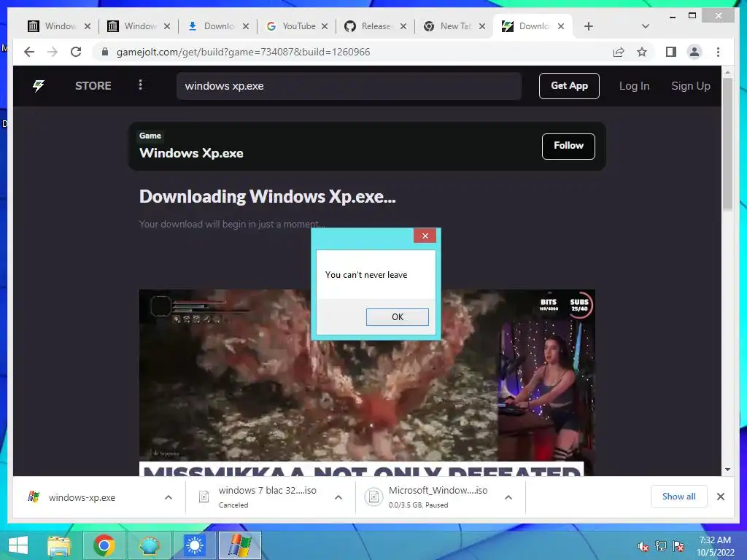This screenshot has width=747, height=560.
Task: Click the browser forward arrow
Action: click(x=53, y=52)
